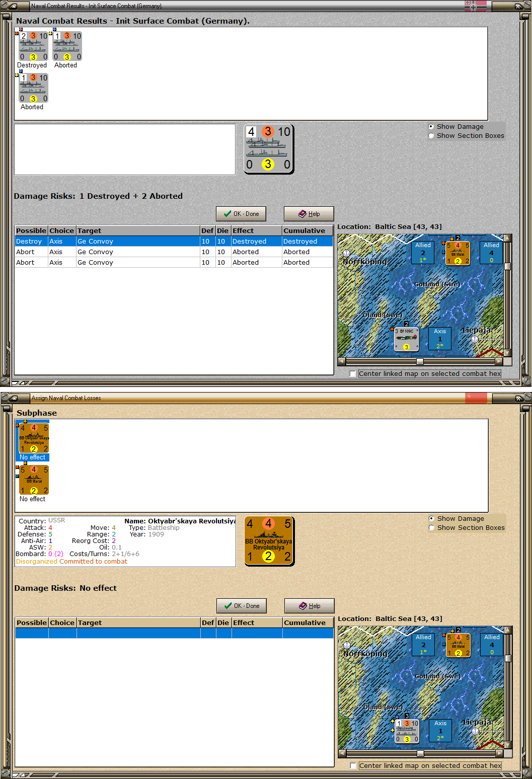Click the Norrköping port symbol on the Combat Results map
The image size is (532, 779).
coord(346,253)
